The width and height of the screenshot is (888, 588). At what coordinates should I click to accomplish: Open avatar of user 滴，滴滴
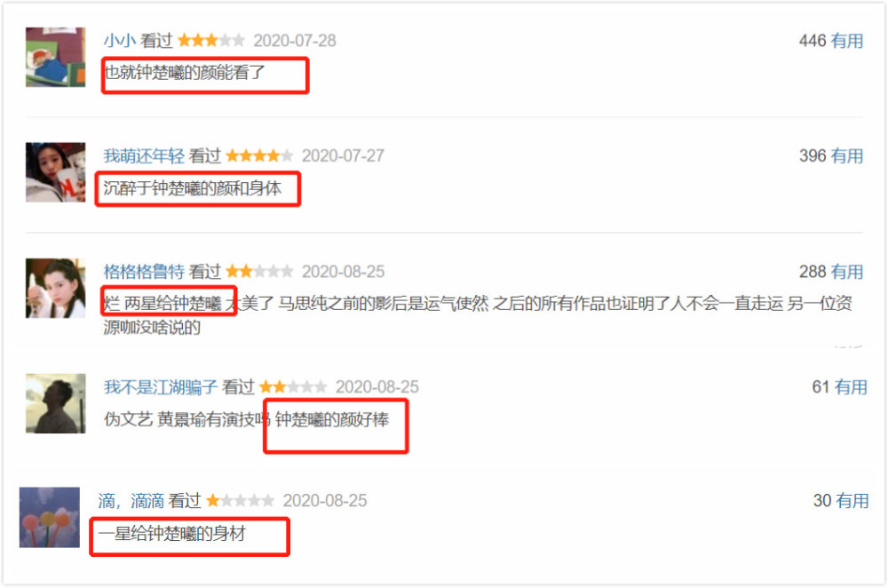(49, 517)
